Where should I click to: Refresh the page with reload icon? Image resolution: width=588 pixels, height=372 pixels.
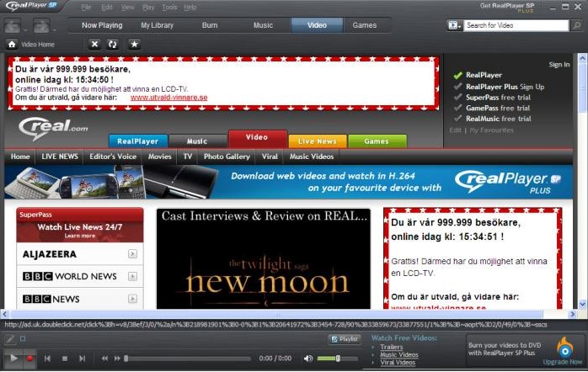(112, 45)
